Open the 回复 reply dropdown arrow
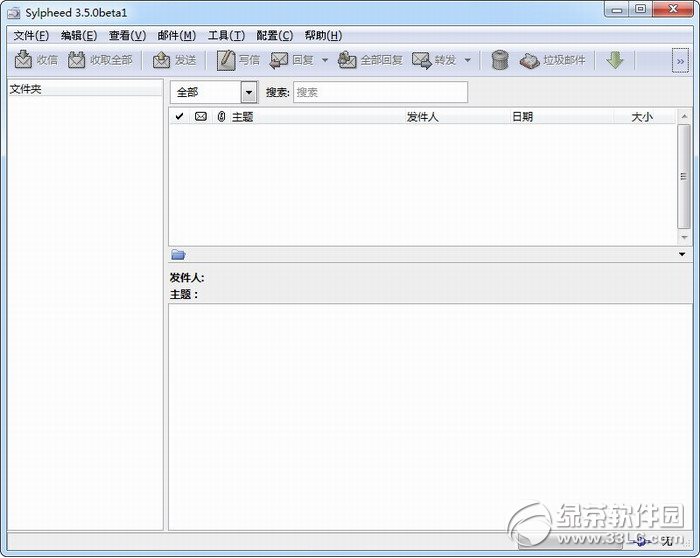The width and height of the screenshot is (700, 558). coord(325,60)
